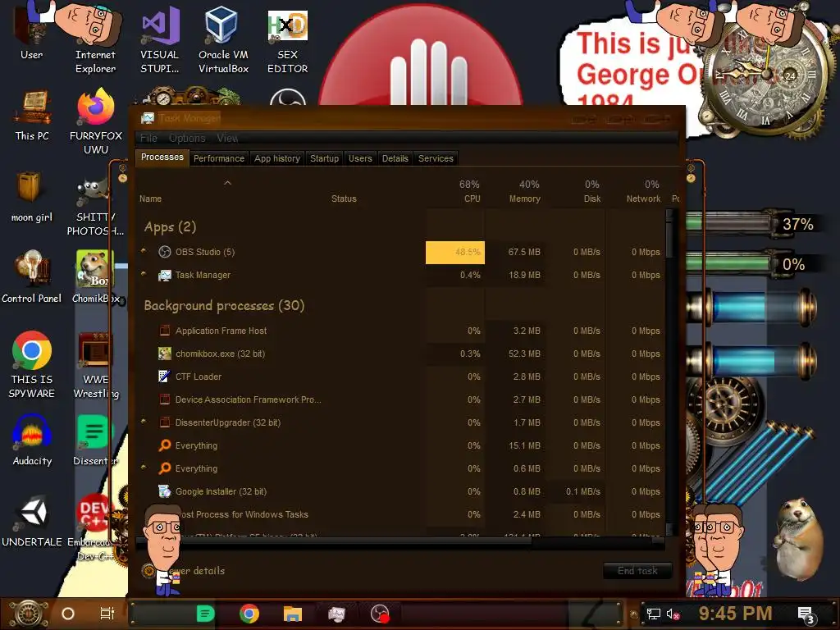Viewport: 840px width, 630px height.
Task: Sort by the Memory column header
Action: pyautogui.click(x=515, y=192)
